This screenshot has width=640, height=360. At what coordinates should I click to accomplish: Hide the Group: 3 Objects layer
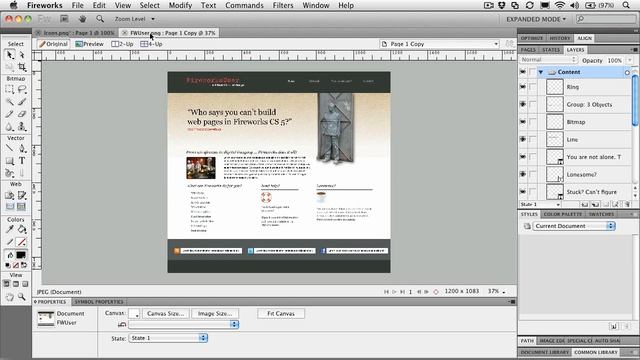(523, 104)
